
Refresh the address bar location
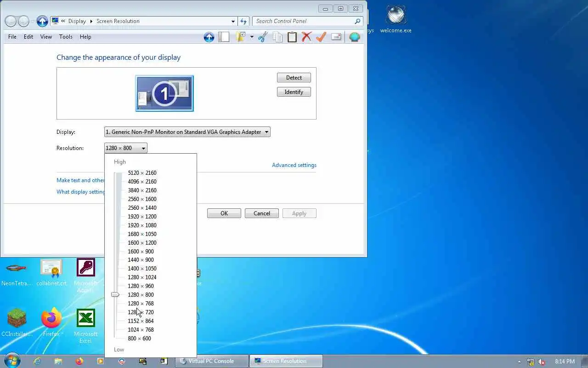243,21
